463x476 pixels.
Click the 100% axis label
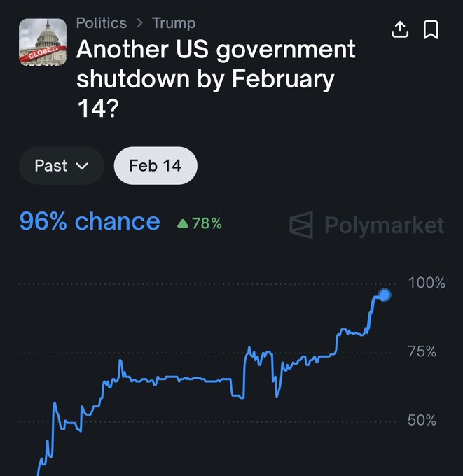(426, 283)
